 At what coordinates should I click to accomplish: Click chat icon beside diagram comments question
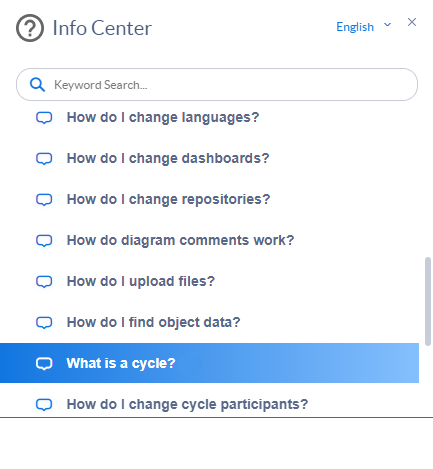coord(44,241)
